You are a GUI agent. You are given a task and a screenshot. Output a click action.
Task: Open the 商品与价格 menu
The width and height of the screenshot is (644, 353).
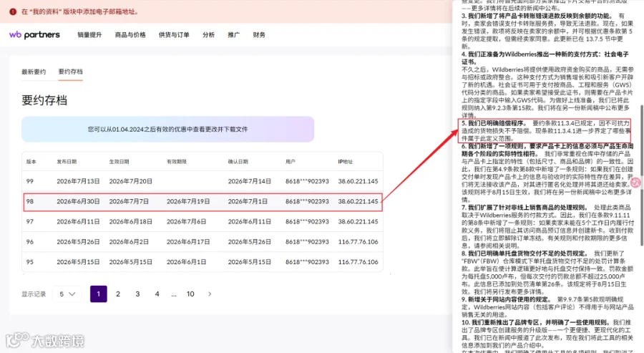click(130, 35)
